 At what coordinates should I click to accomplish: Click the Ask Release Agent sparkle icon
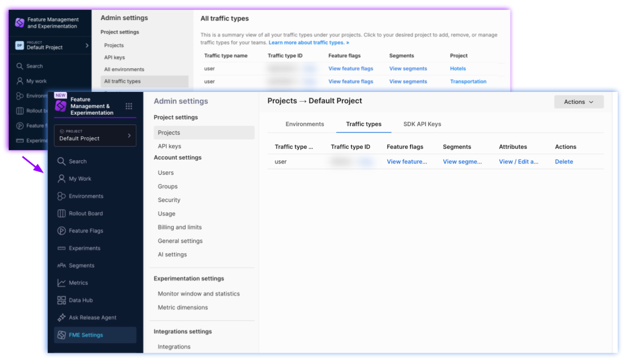click(x=62, y=317)
